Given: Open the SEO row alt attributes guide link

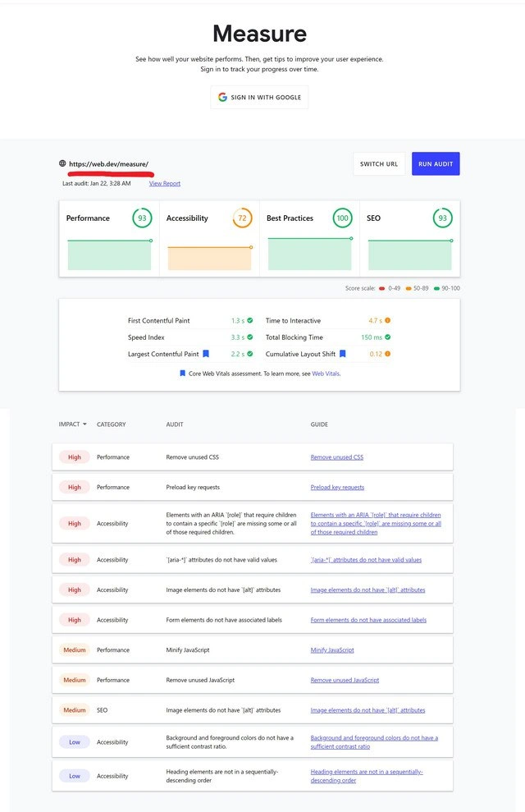Looking at the screenshot, I should pos(367,710).
